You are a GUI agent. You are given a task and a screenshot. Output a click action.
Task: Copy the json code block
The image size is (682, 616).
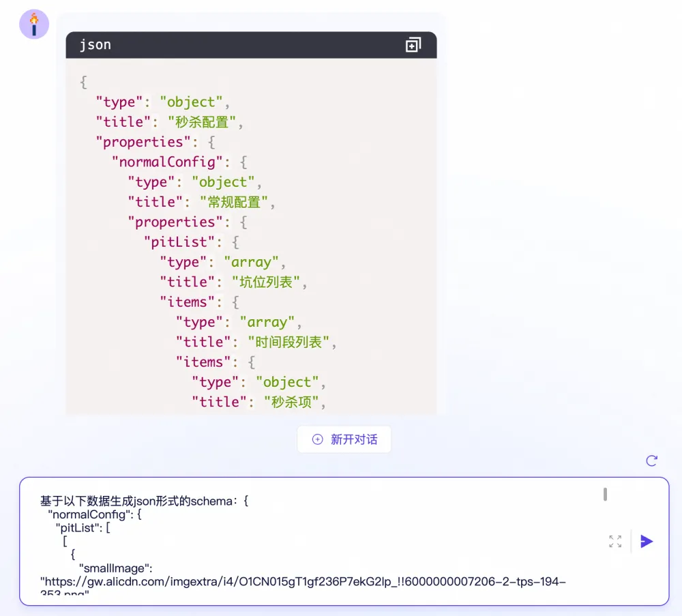click(413, 45)
